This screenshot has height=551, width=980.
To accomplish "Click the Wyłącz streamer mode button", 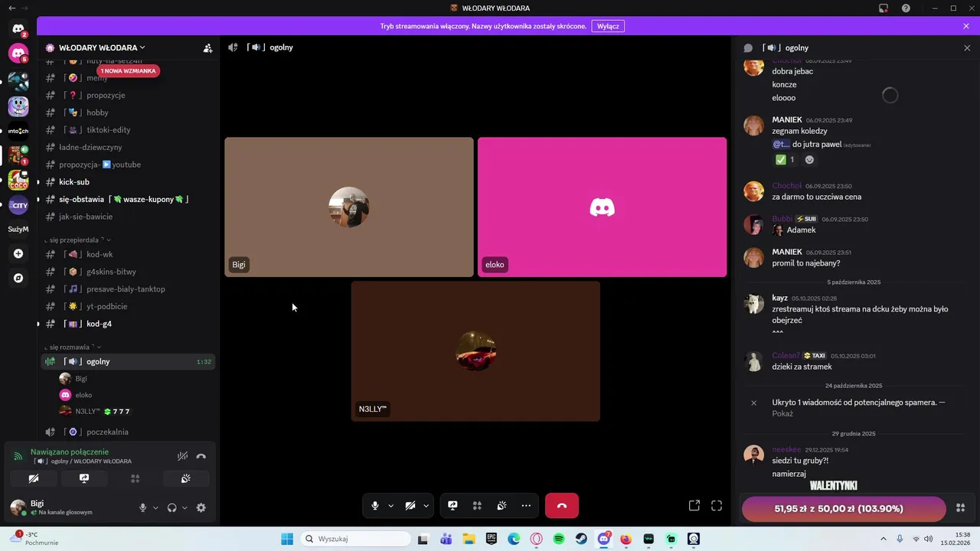I will tap(608, 26).
